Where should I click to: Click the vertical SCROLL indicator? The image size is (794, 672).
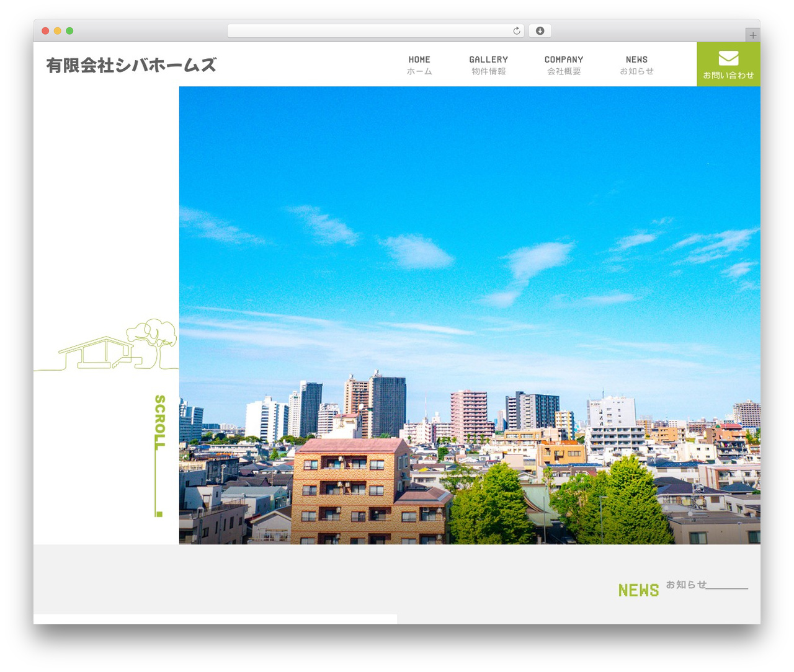tap(159, 456)
